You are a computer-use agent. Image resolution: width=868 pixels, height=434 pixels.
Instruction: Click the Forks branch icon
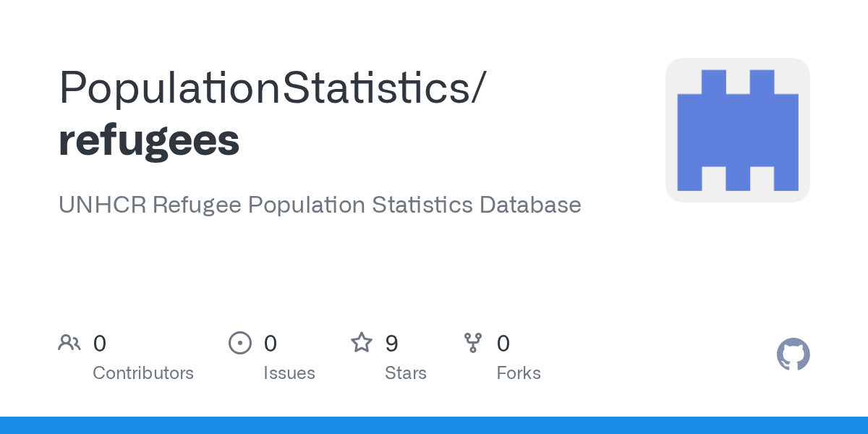coord(473,343)
